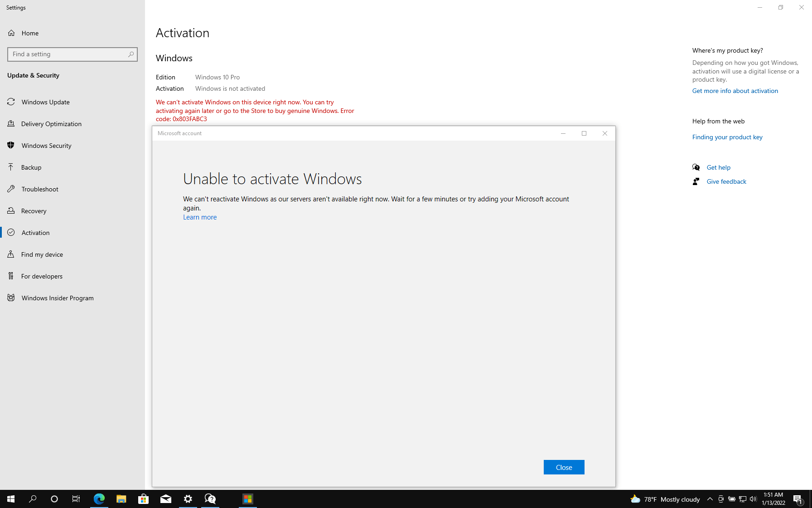Open Windows Update from the sidebar

pos(11,102)
